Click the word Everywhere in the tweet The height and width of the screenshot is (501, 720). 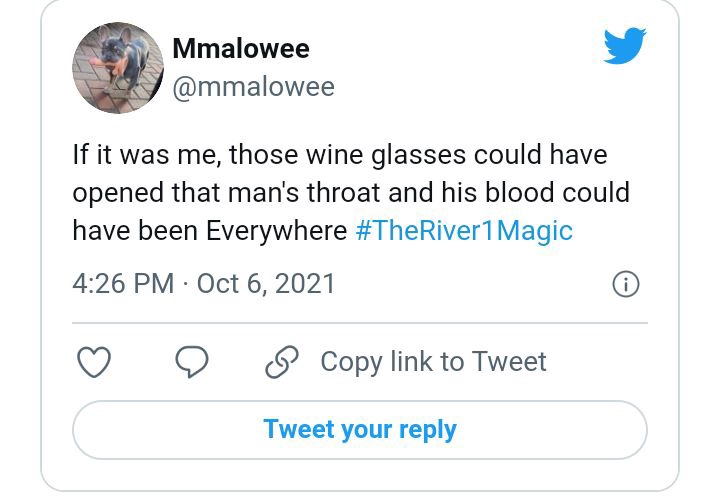(x=276, y=231)
